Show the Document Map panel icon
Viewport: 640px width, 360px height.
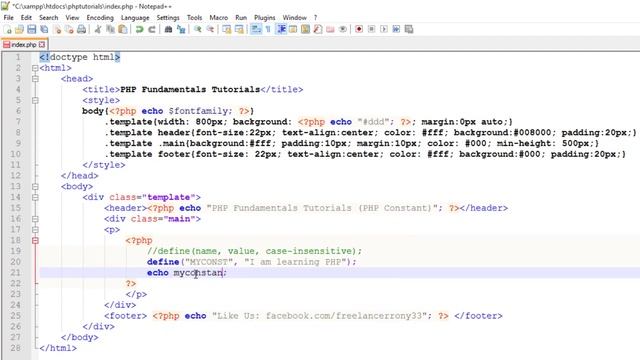pos(305,29)
